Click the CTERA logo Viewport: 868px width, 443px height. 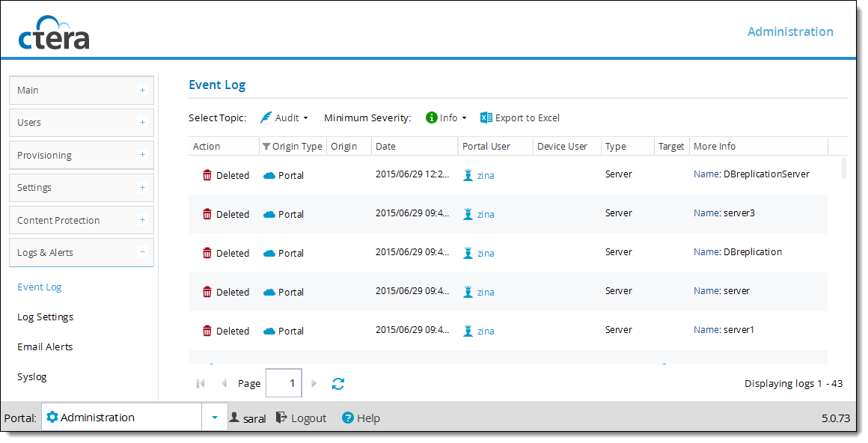54,33
